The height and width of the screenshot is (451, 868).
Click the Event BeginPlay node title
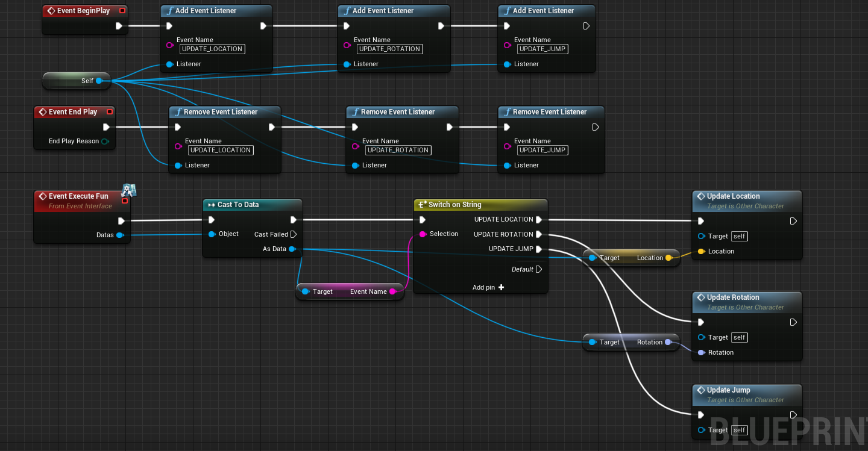tap(83, 11)
